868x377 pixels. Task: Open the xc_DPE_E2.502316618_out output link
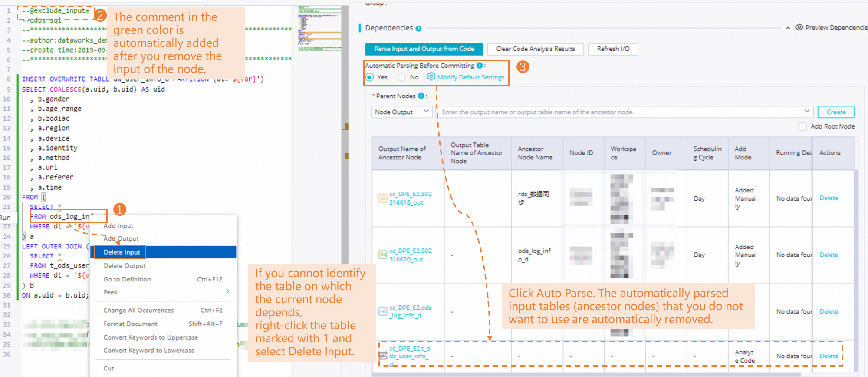[x=410, y=198]
